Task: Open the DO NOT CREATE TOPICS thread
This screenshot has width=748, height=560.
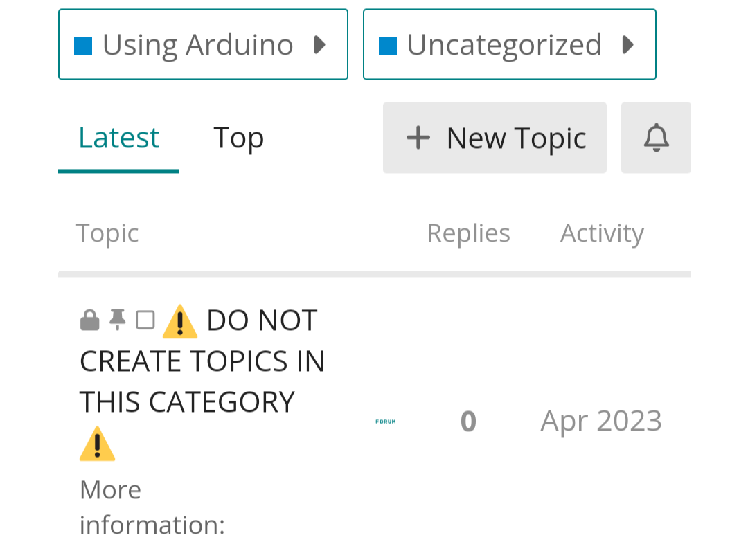Action: [202, 361]
